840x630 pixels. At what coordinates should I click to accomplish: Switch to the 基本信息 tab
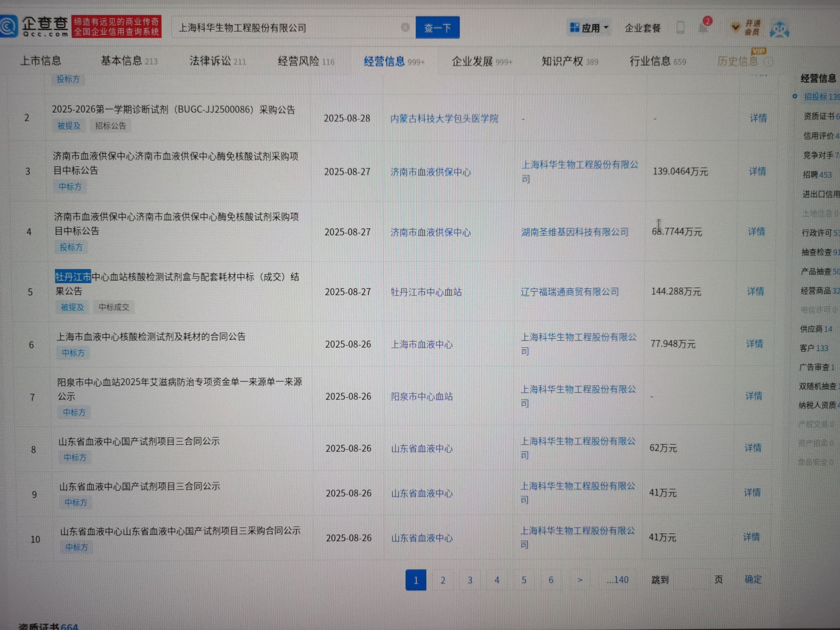click(129, 61)
